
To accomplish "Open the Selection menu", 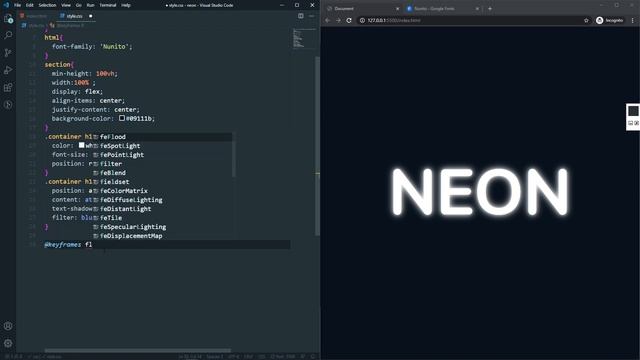I will point(47,5).
